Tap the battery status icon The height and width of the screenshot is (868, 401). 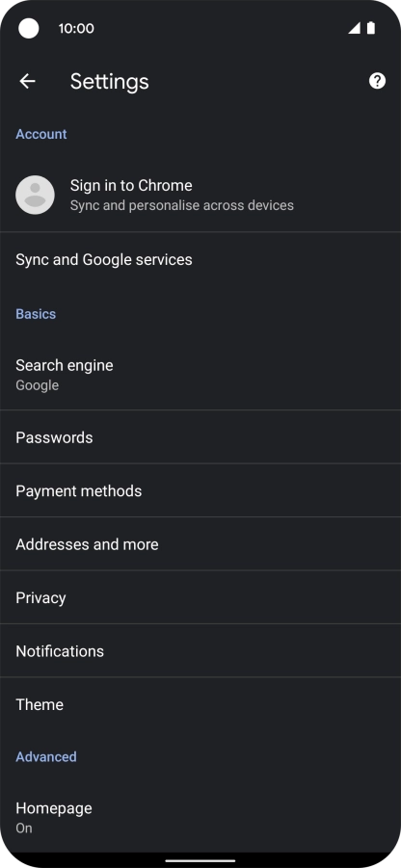370,28
